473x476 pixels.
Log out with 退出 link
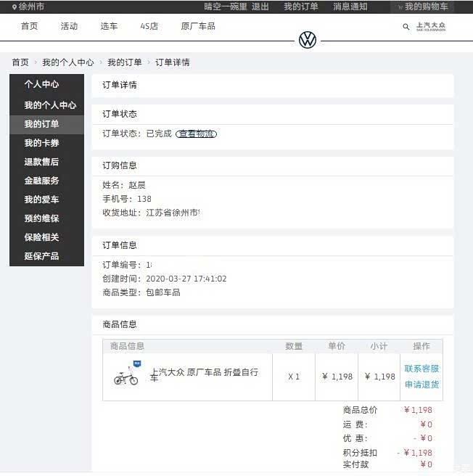coord(260,7)
